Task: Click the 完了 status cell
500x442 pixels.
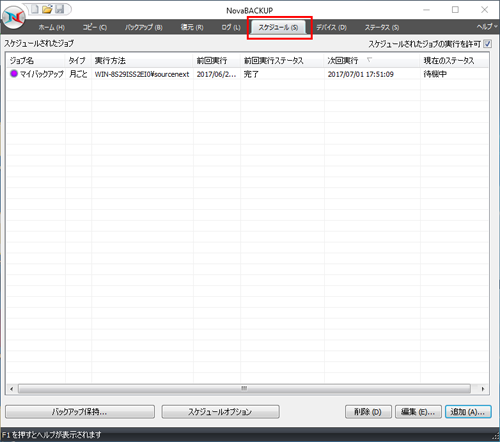Action: point(251,74)
